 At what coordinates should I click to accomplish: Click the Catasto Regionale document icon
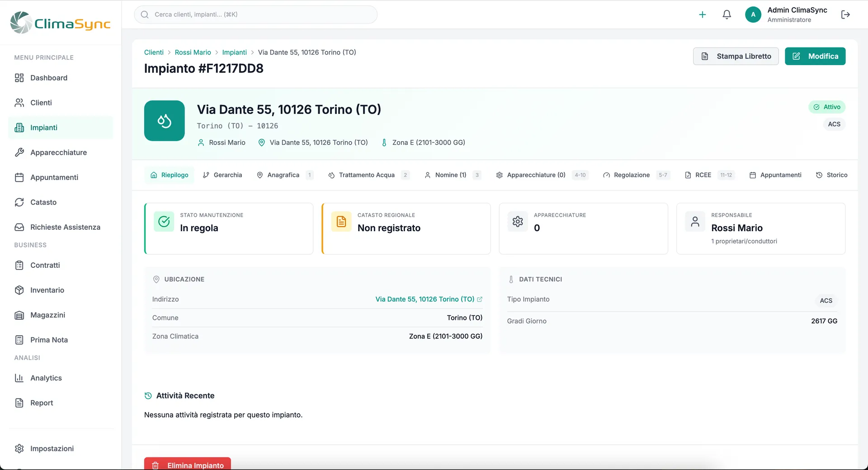click(341, 221)
